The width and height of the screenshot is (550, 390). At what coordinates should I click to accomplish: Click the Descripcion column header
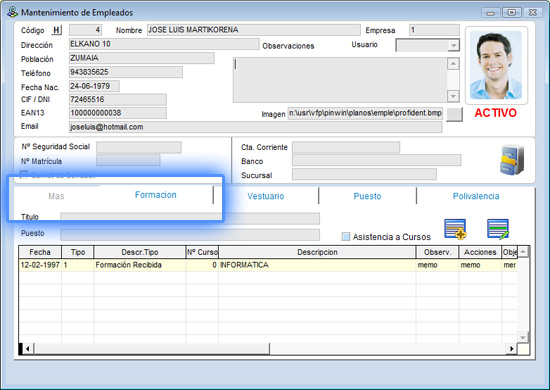(317, 252)
